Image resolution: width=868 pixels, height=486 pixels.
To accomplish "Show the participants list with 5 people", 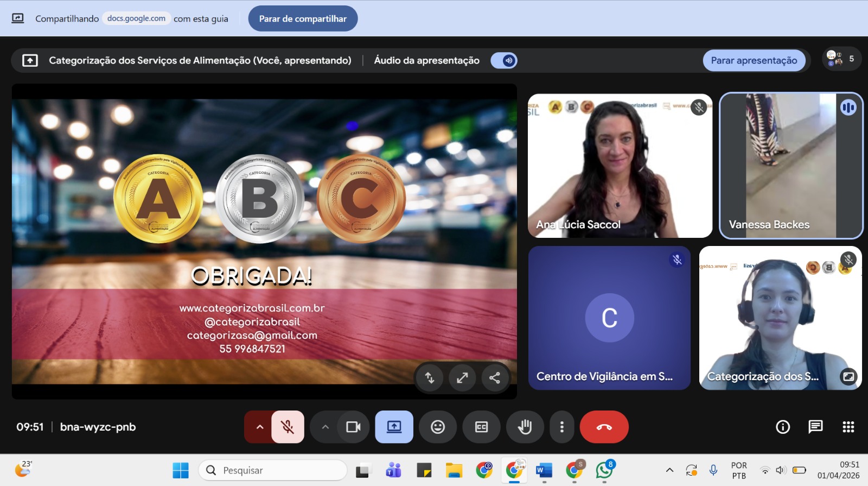I will click(x=841, y=59).
